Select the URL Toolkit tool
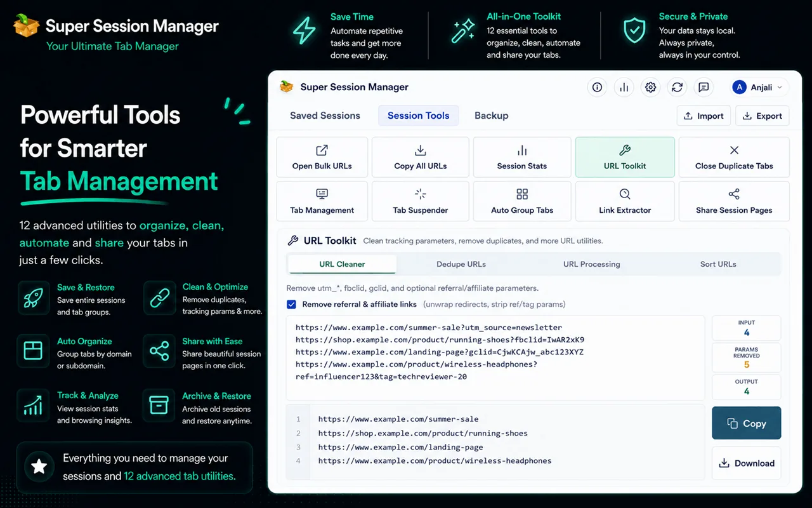812x508 pixels. click(625, 157)
